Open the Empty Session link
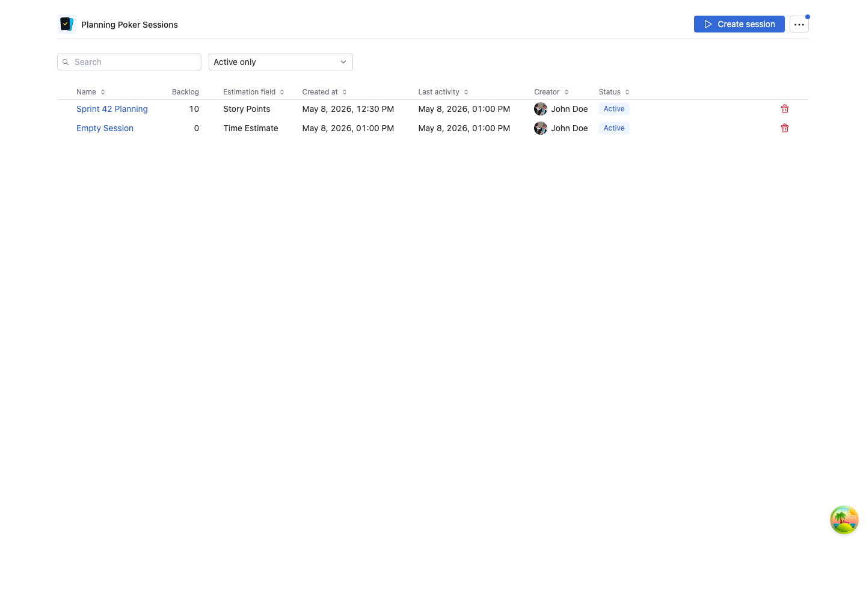Screen dimensions: 866x616 (x=105, y=128)
